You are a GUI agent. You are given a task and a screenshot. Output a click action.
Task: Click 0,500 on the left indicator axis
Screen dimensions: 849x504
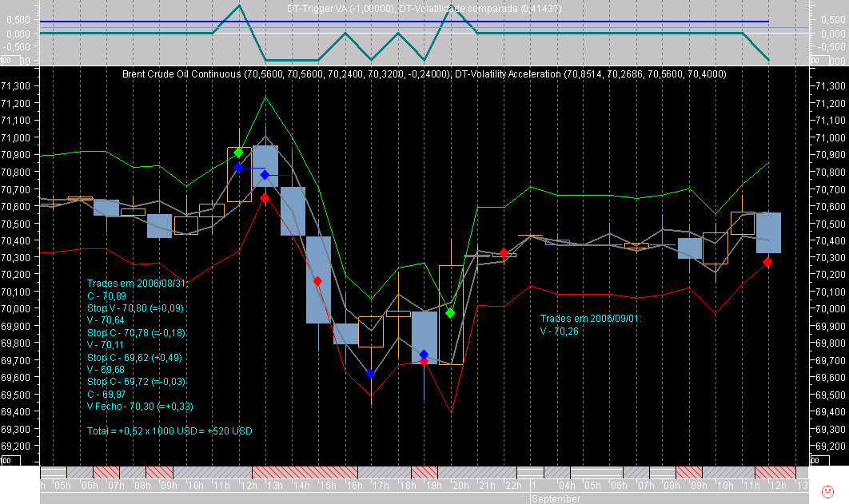18,19
